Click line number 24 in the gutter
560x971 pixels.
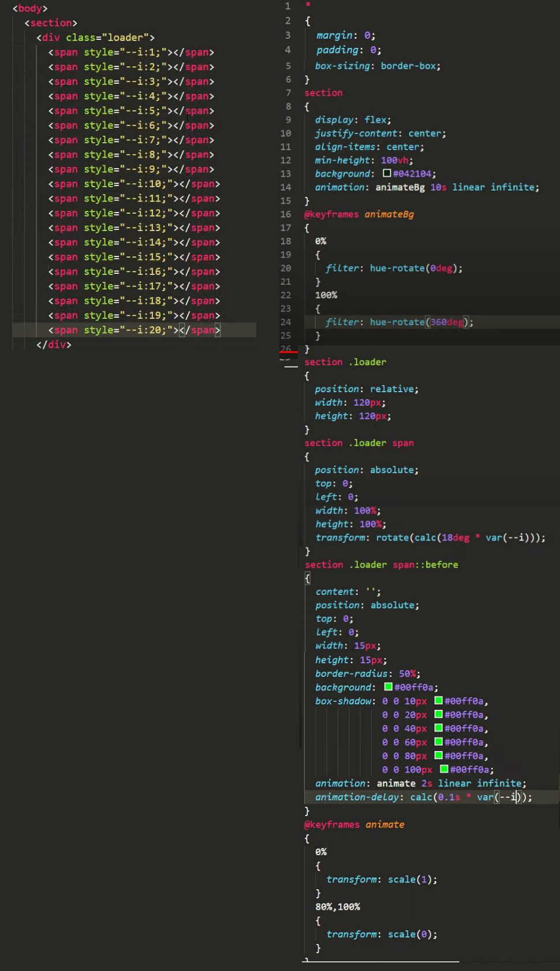point(286,322)
